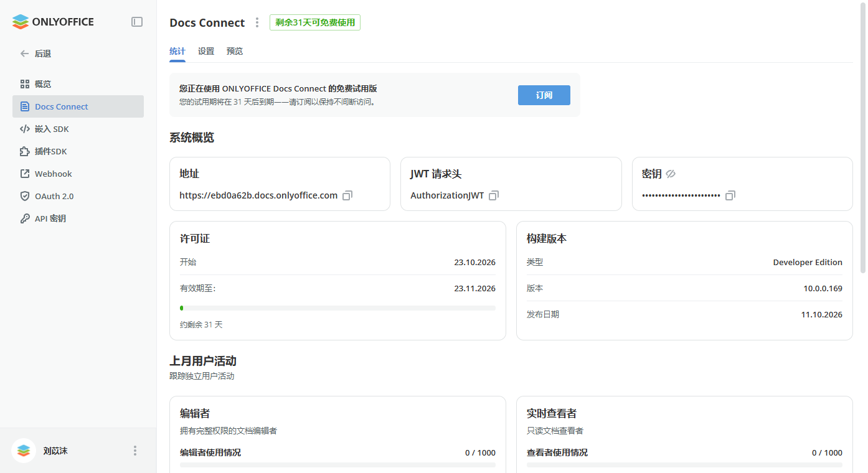
Task: Click the 概览 grid icon
Action: coord(25,84)
